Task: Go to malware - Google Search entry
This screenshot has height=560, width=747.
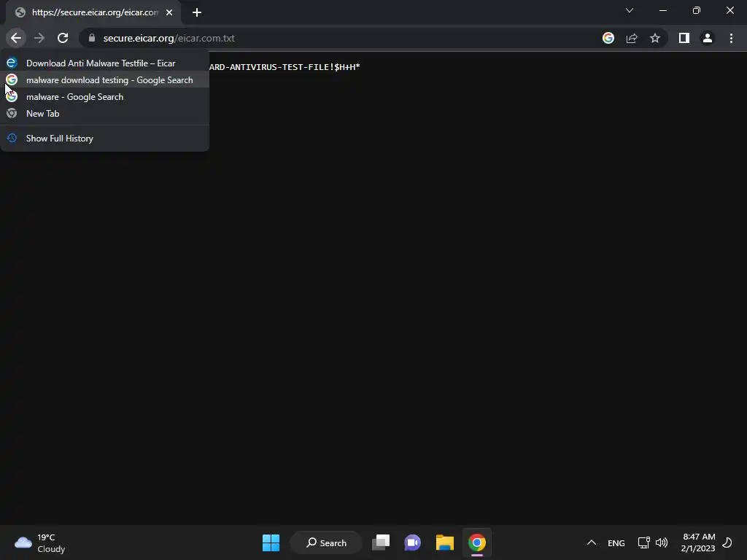Action: click(x=105, y=97)
